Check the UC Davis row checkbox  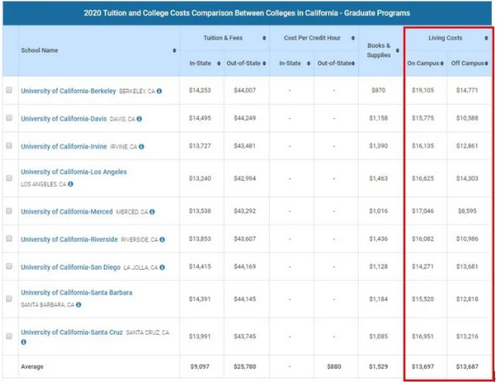click(x=9, y=118)
